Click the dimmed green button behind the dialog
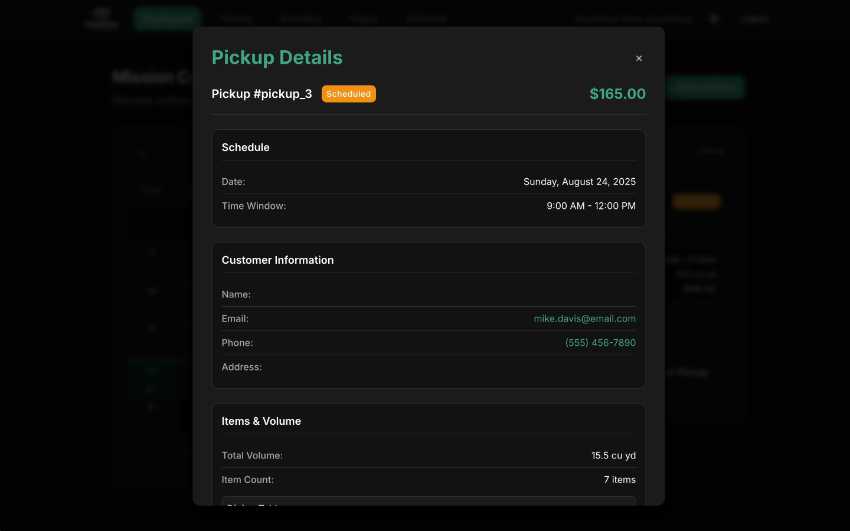 coord(707,87)
